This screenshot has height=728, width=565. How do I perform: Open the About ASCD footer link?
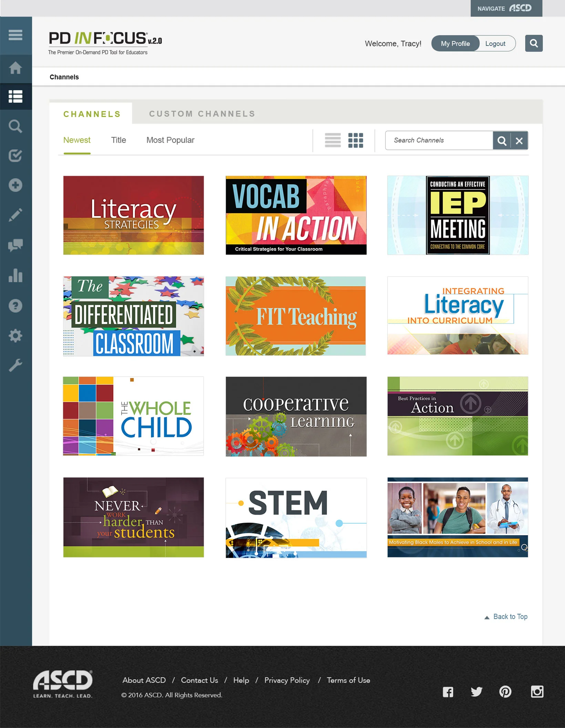(144, 680)
